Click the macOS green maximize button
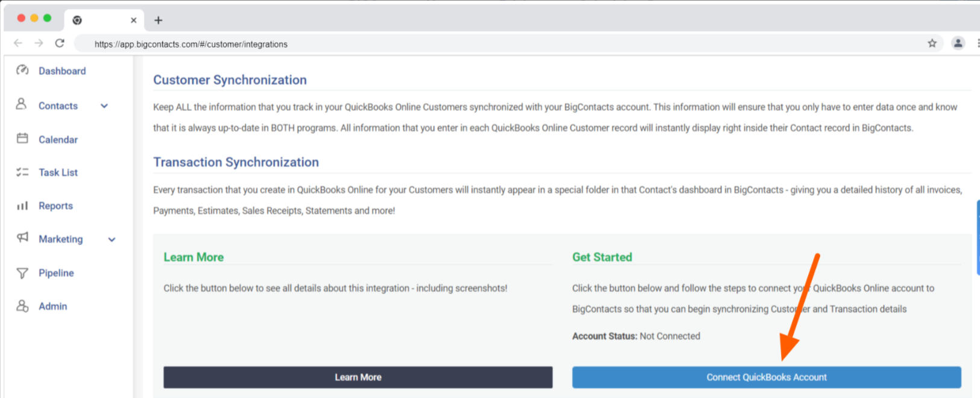 tap(47, 18)
